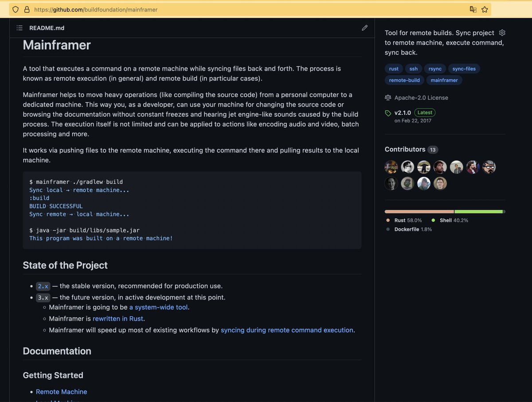Open repository settings gear icon
Viewport: 532px width, 402px height.
(x=502, y=33)
